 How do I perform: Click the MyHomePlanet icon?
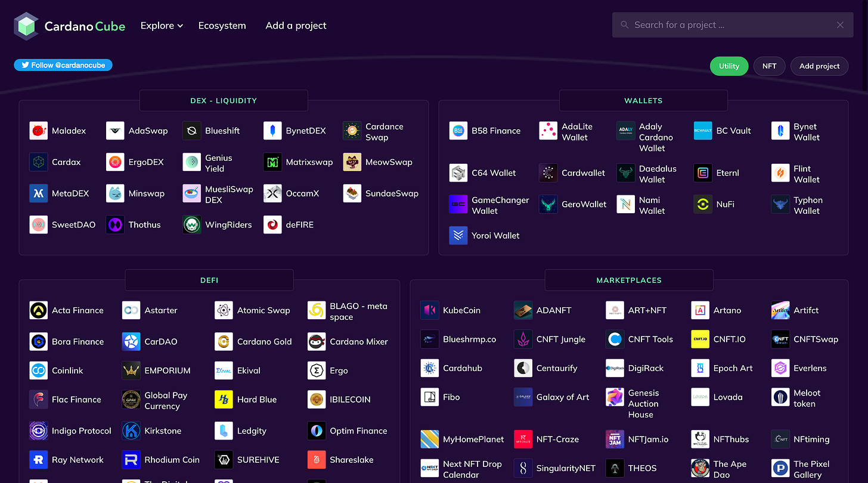pos(430,440)
